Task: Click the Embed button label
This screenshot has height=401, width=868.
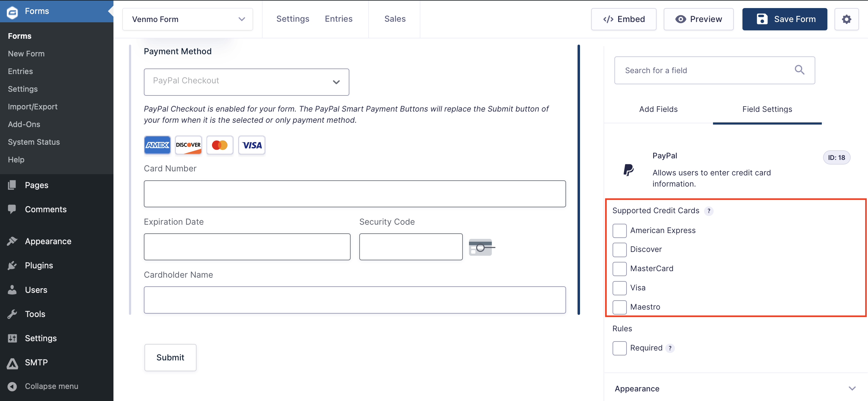Action: (631, 19)
